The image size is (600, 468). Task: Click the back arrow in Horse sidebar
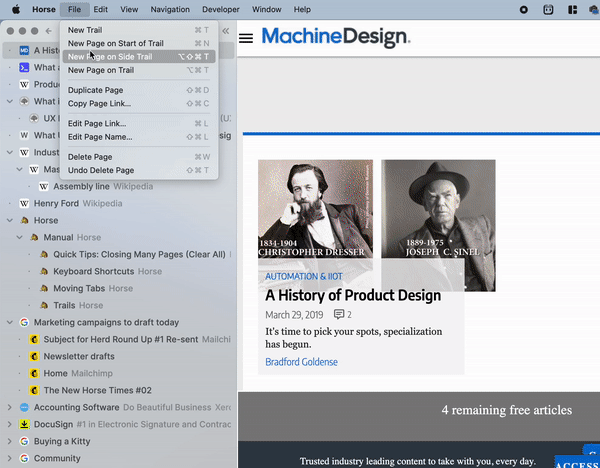tap(48, 31)
